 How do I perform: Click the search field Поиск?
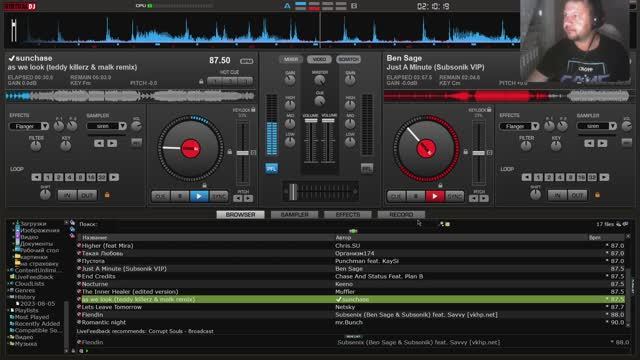pyautogui.click(x=261, y=224)
